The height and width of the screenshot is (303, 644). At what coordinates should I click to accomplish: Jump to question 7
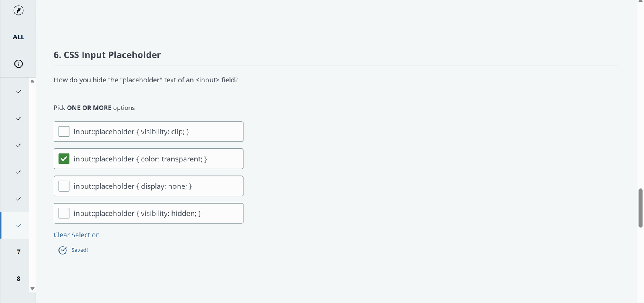(x=19, y=252)
